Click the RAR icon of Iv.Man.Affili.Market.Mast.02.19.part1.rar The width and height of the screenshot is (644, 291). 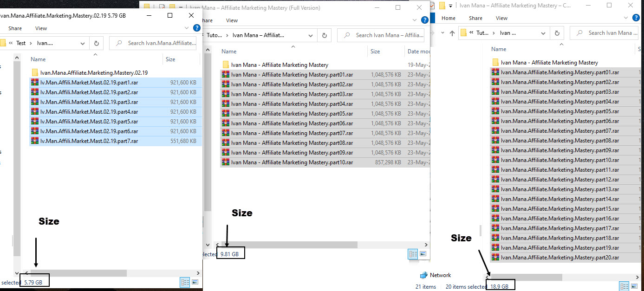click(x=34, y=82)
